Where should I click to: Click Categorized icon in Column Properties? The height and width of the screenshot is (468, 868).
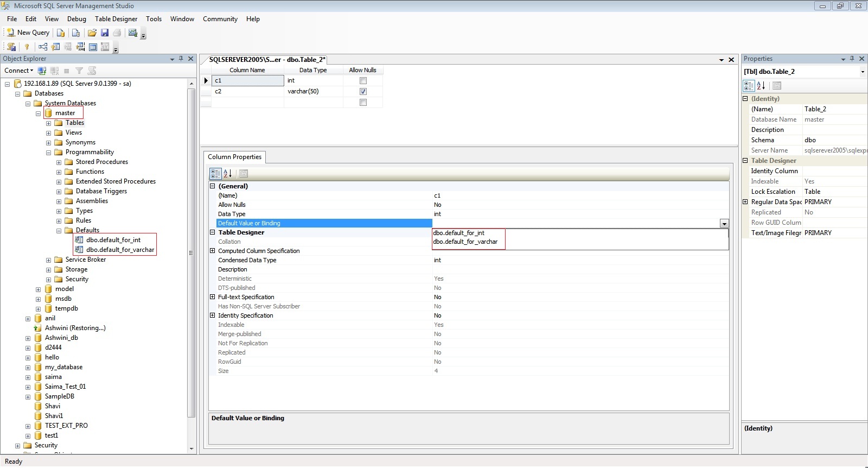pos(215,174)
